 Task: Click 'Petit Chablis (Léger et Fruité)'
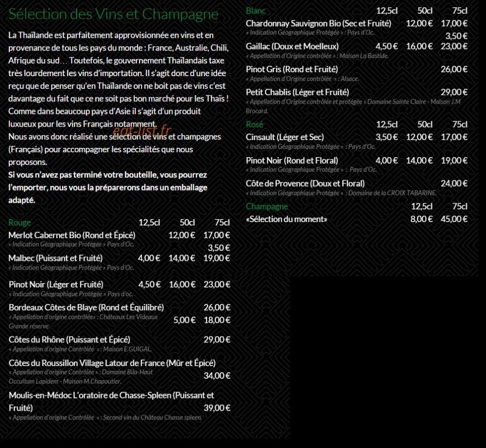coord(298,92)
